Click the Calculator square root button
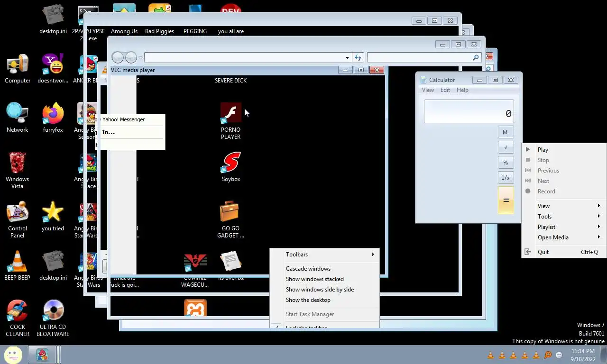 [x=506, y=147]
